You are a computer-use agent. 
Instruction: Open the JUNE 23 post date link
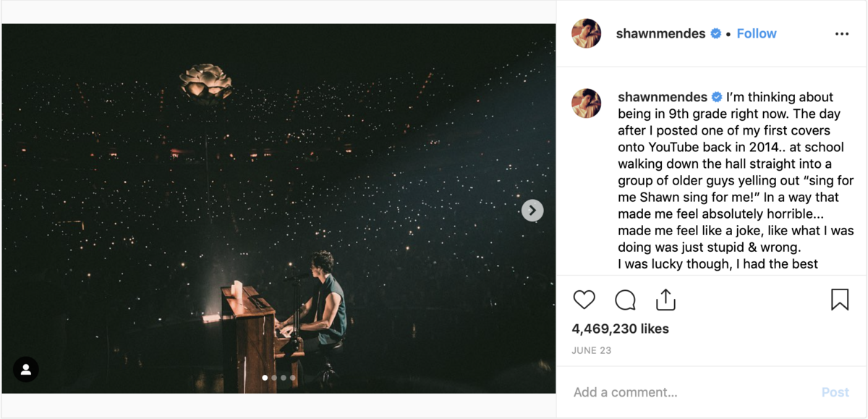pos(591,350)
